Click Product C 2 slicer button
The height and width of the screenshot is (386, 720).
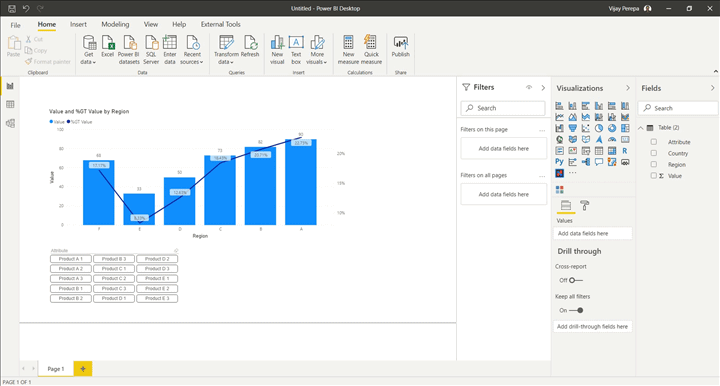coord(114,279)
